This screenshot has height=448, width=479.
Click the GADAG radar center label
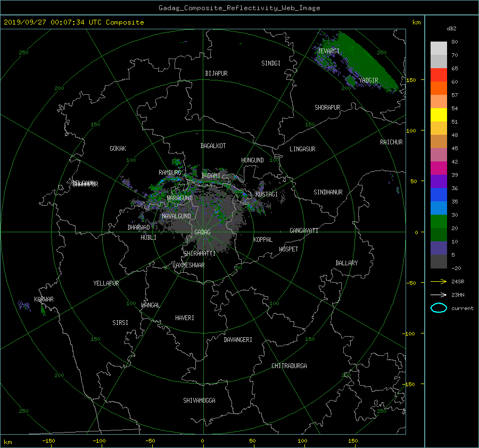(x=203, y=232)
